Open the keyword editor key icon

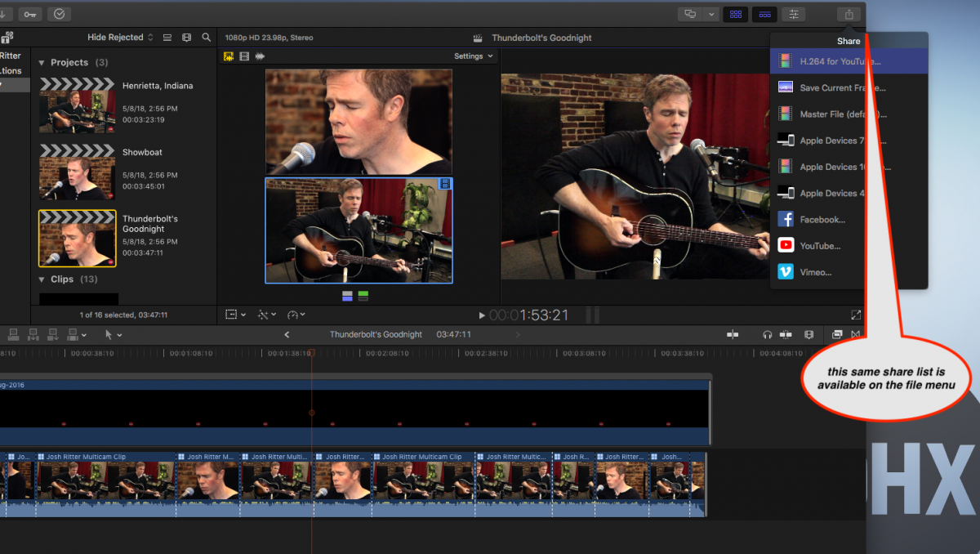pyautogui.click(x=30, y=14)
